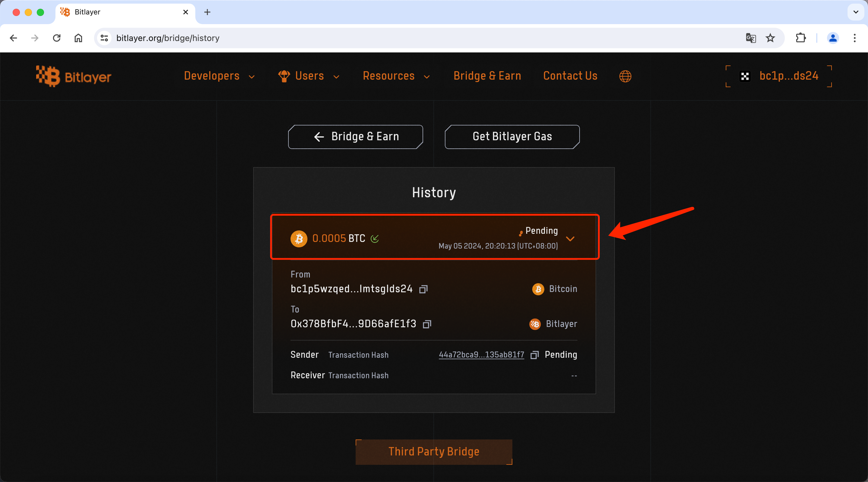The image size is (868, 482).
Task: Go back via Bridge & Earn button
Action: (356, 137)
